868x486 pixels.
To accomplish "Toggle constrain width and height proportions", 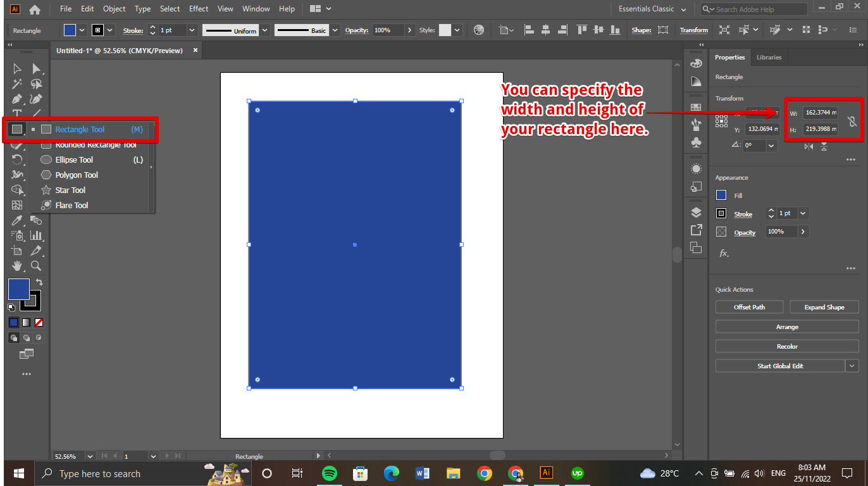I will coord(852,121).
